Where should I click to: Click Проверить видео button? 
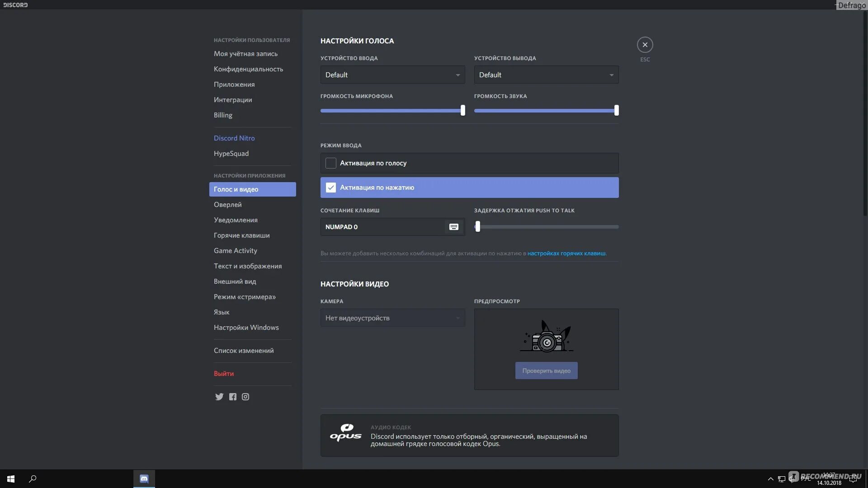(546, 370)
